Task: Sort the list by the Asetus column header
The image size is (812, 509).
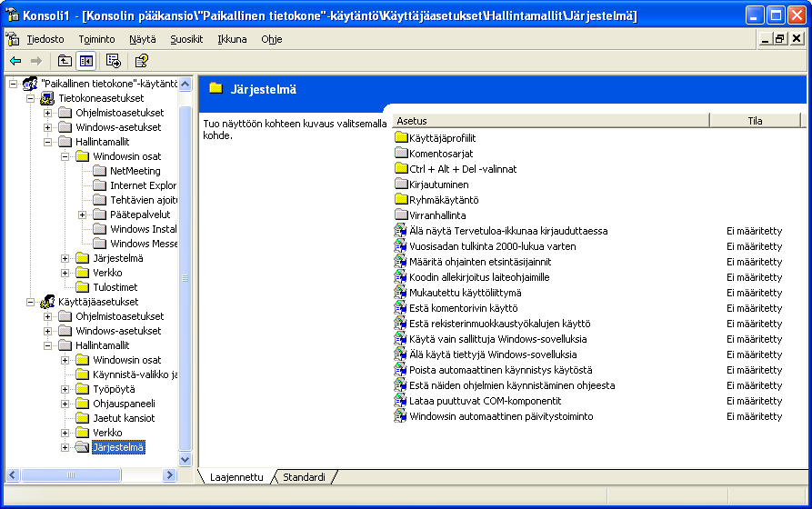Action: (550, 121)
